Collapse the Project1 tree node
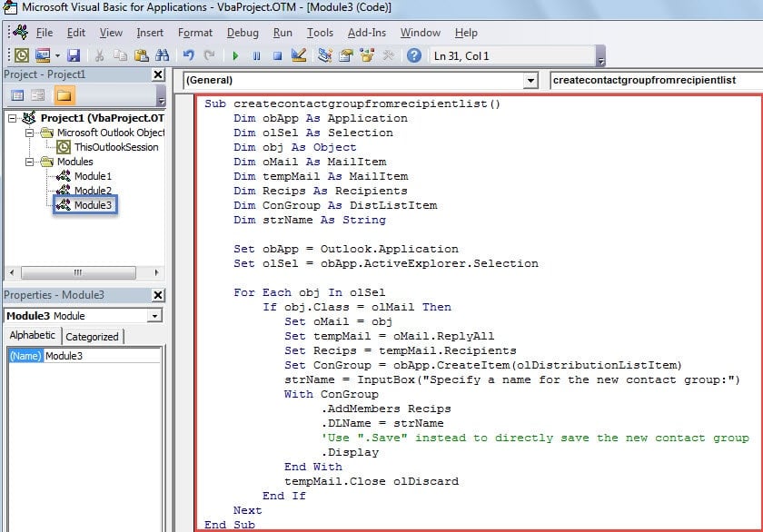 (12, 118)
